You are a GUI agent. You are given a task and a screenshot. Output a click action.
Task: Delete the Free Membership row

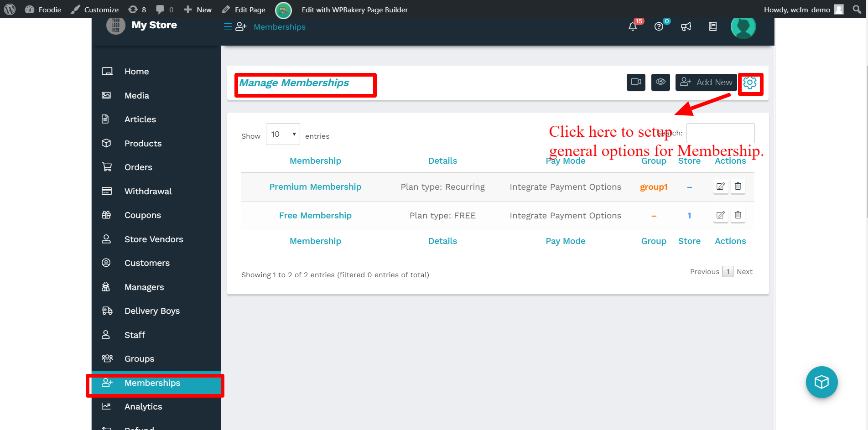(738, 215)
